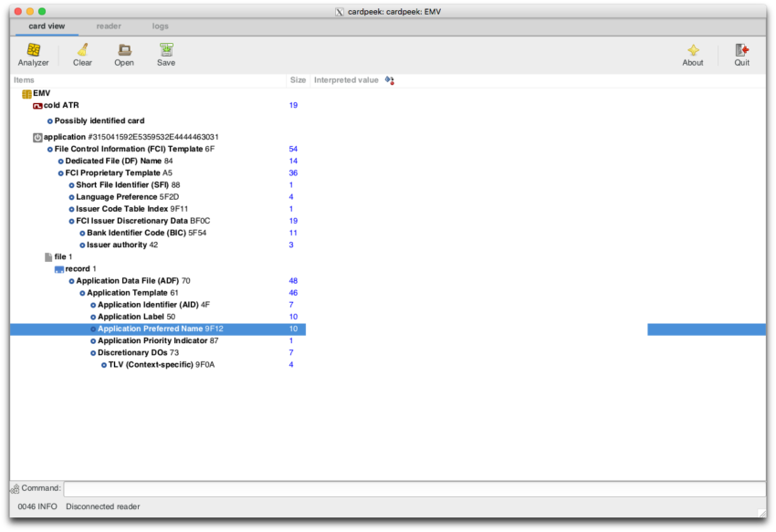Open the About star icon
This screenshot has height=532, width=776.
click(x=693, y=49)
